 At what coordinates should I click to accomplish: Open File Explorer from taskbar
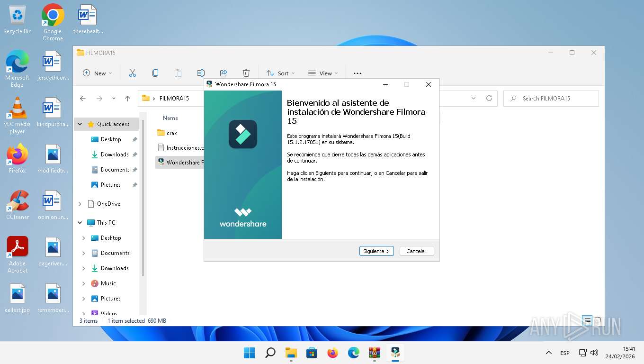coord(291,353)
